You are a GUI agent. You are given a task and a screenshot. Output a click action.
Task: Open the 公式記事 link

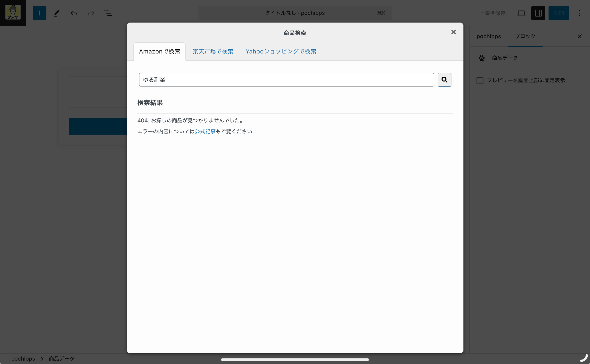(205, 131)
